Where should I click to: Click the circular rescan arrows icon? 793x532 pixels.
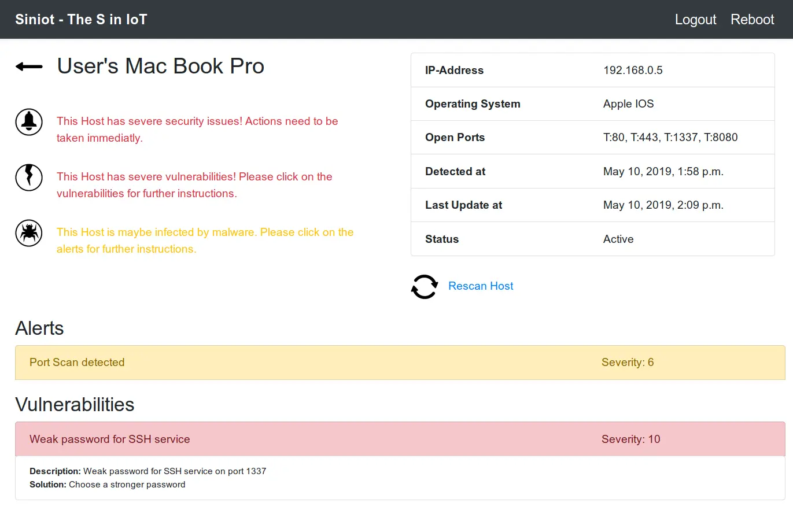(425, 286)
